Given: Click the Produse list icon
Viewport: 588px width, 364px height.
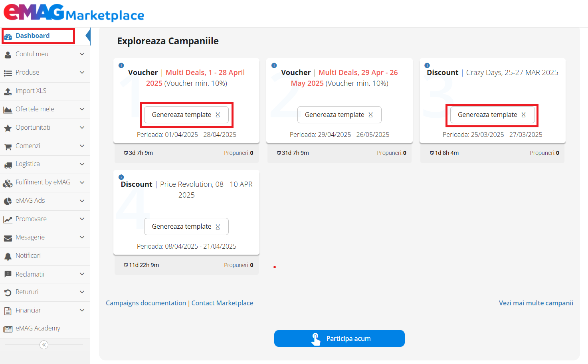Looking at the screenshot, I should (x=8, y=73).
